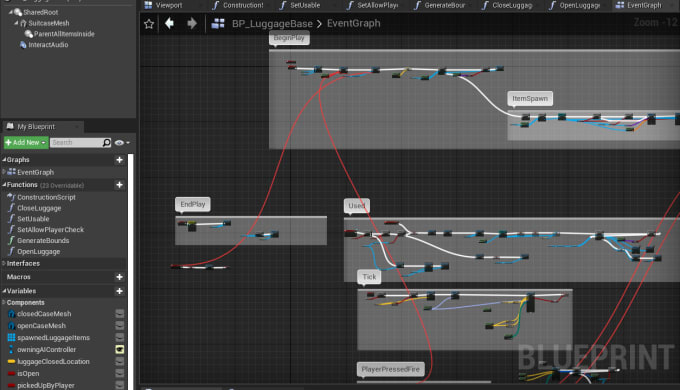680x390 pixels.
Task: Open view options eye dropdown
Action: pos(122,143)
